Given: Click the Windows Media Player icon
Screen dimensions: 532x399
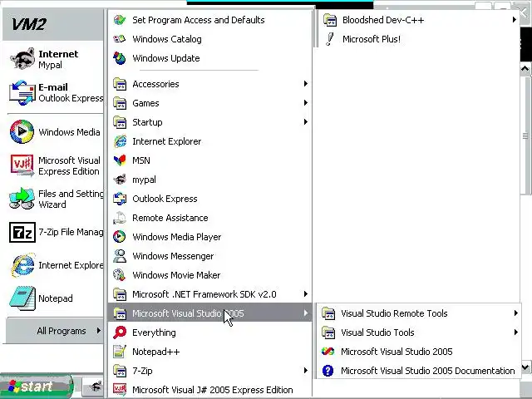Looking at the screenshot, I should coord(120,237).
